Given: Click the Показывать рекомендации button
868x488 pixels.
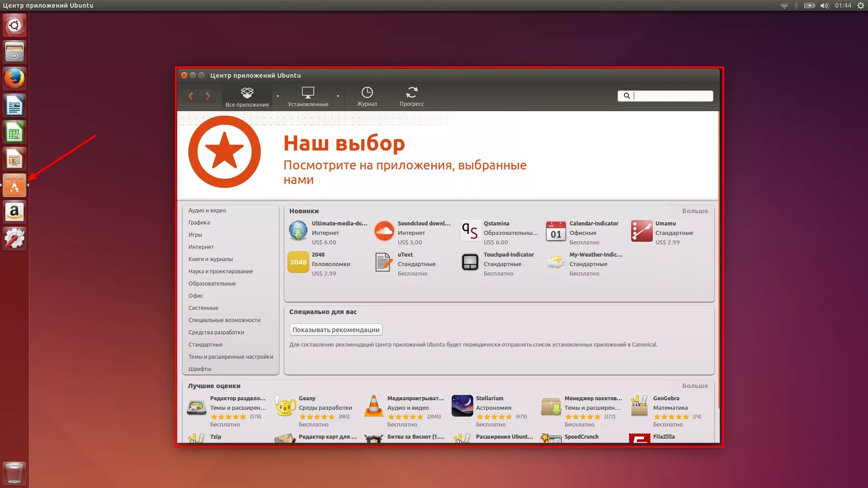Looking at the screenshot, I should [x=336, y=330].
